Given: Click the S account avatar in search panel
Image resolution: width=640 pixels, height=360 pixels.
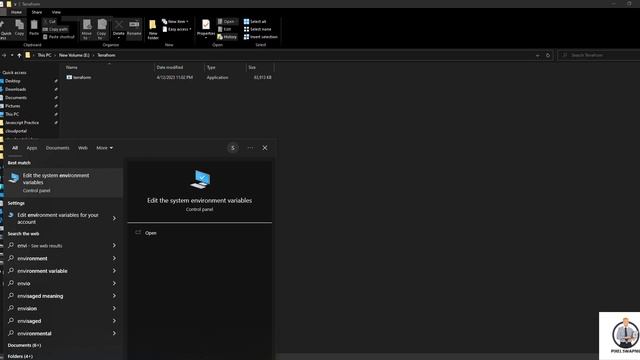Looking at the screenshot, I should (233, 148).
